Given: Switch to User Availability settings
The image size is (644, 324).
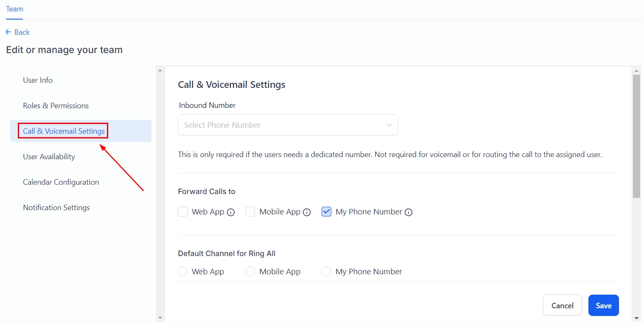Looking at the screenshot, I should [x=49, y=157].
